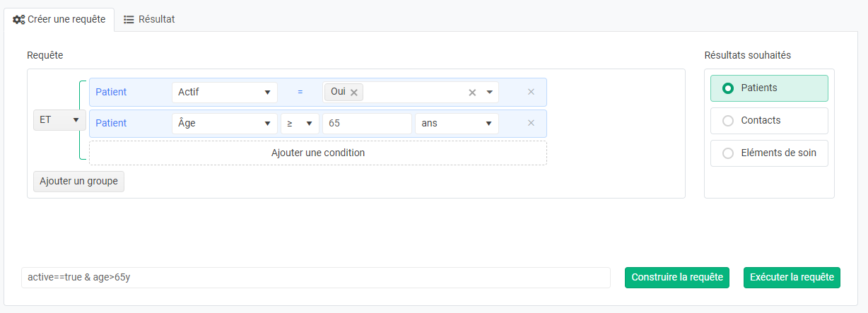
Task: Open the Actif field dropdown
Action: (x=224, y=93)
